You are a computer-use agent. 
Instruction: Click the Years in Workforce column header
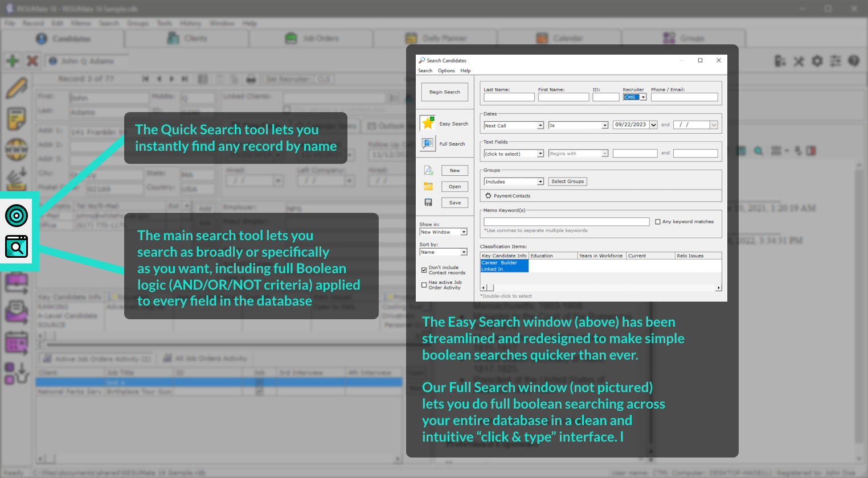pyautogui.click(x=601, y=256)
